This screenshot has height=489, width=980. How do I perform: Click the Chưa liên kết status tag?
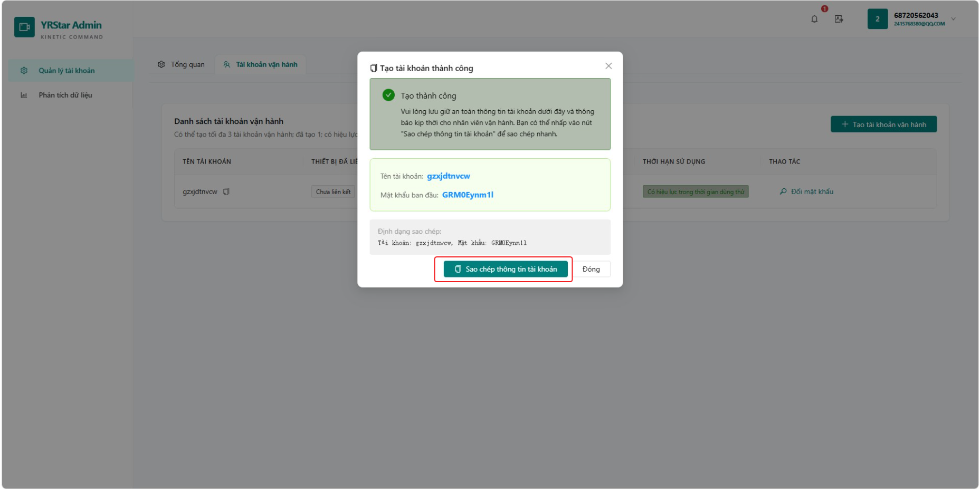333,191
